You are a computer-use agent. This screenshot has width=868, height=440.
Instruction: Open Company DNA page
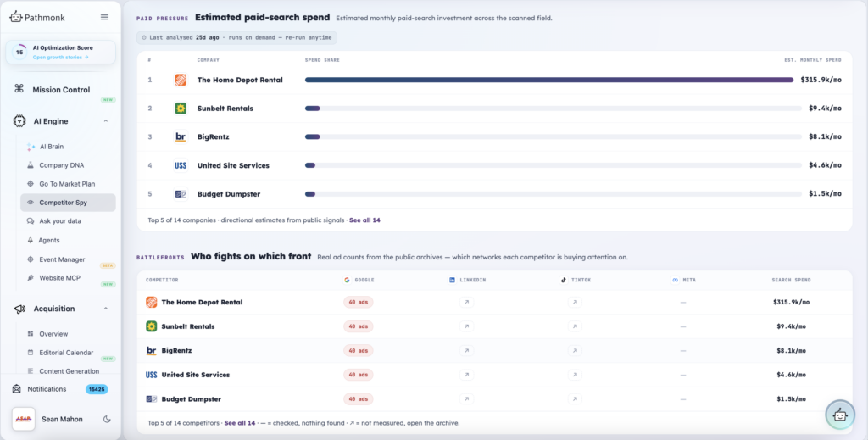[x=61, y=165]
